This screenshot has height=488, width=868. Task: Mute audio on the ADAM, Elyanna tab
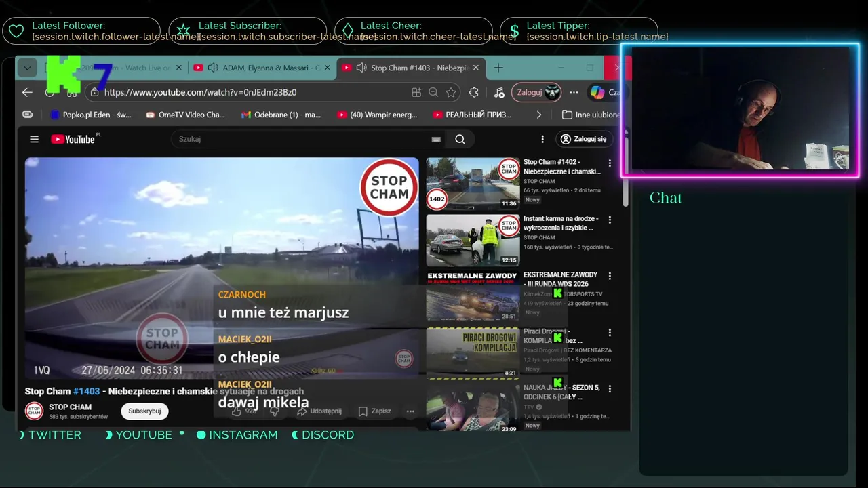pos(213,68)
